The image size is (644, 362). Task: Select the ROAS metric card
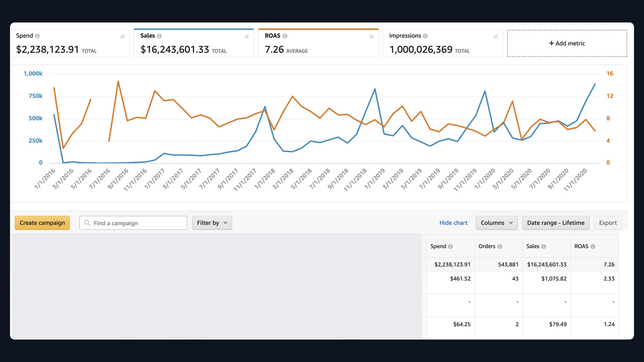pyautogui.click(x=318, y=43)
